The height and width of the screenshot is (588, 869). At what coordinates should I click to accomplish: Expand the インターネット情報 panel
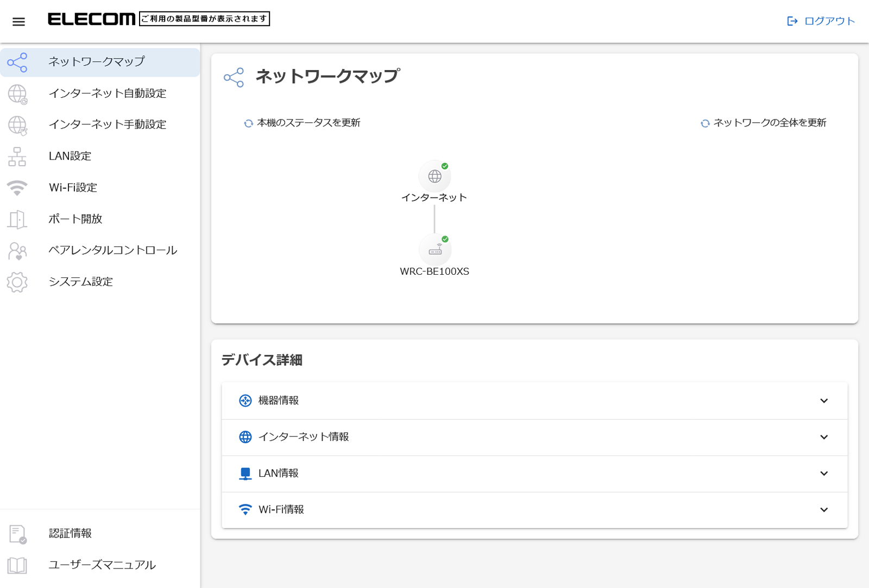coord(534,437)
